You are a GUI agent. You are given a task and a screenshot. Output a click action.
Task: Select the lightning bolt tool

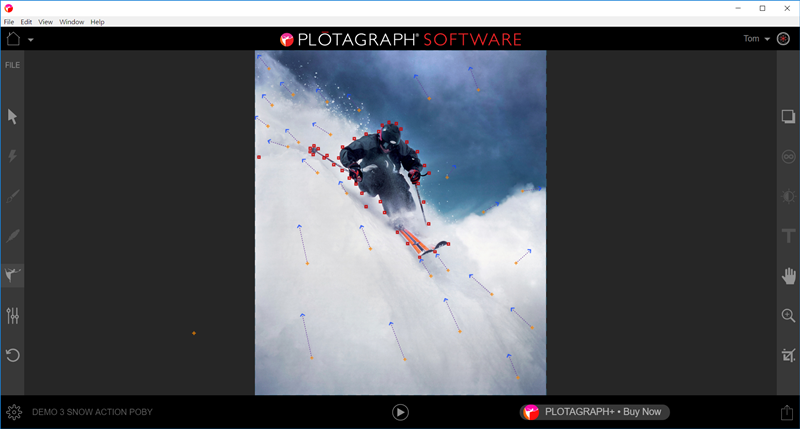point(12,156)
